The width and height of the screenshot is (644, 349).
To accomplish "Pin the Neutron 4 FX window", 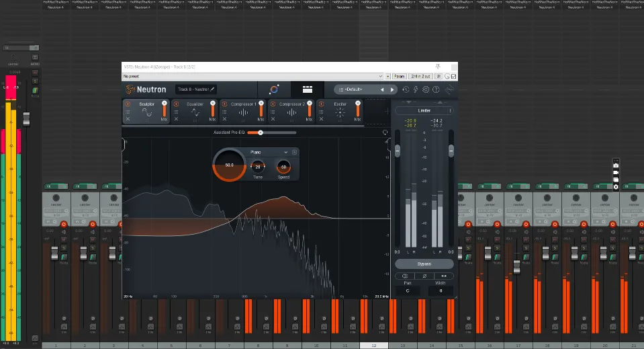I will click(x=438, y=66).
